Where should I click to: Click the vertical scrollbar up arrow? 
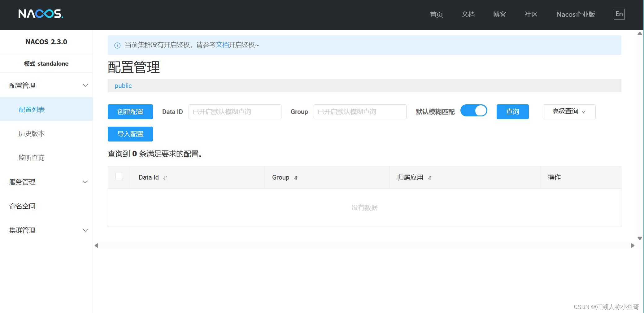coord(640,33)
